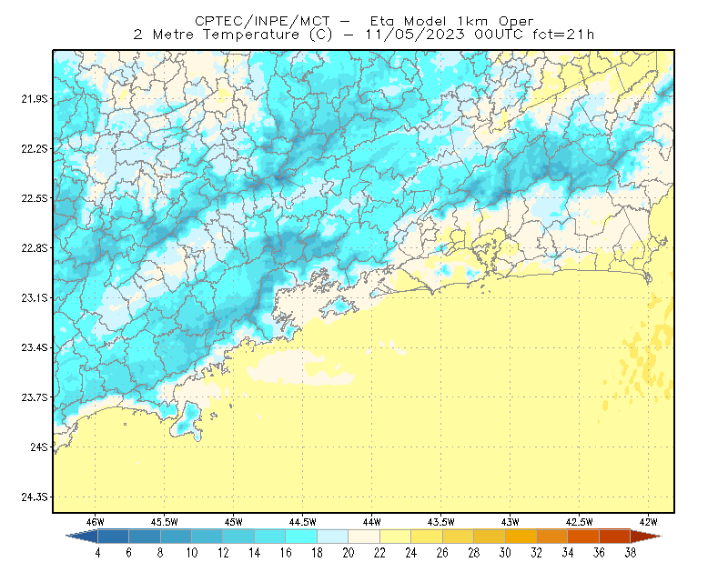Click the colorbar value '12'
The width and height of the screenshot is (728, 562).
click(x=223, y=553)
